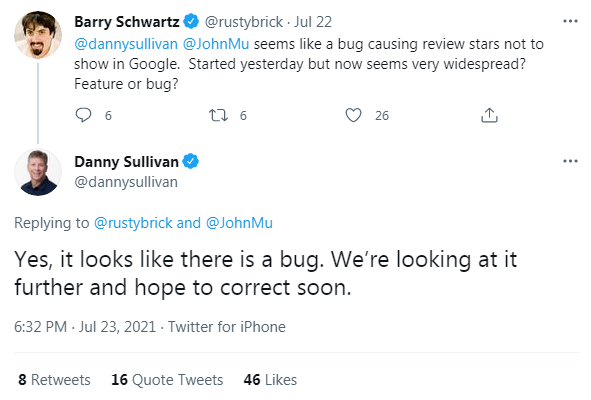The width and height of the screenshot is (591, 400).
Task: Open Danny Sullivan's profile picture
Action: click(38, 172)
